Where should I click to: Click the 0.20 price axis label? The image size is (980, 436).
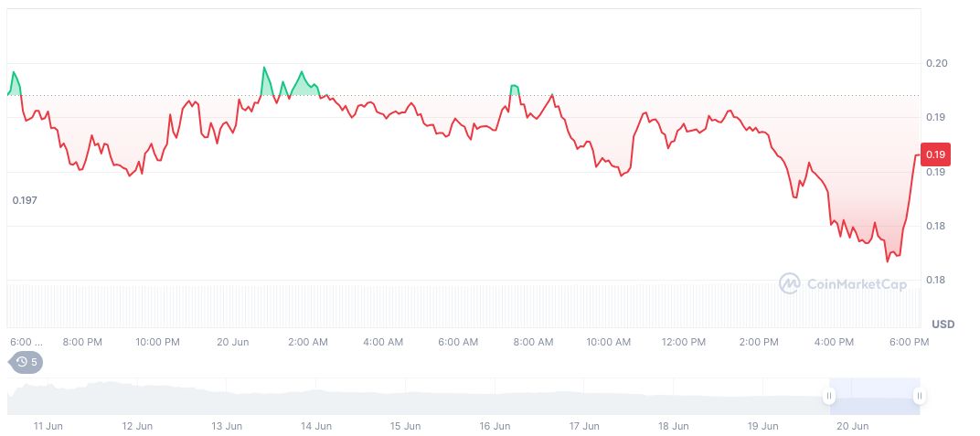(936, 63)
